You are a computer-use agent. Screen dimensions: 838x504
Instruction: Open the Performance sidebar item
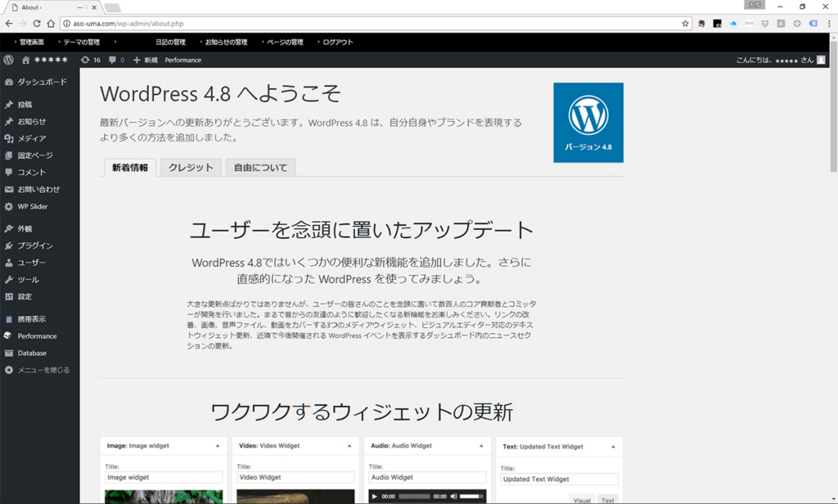click(x=39, y=336)
